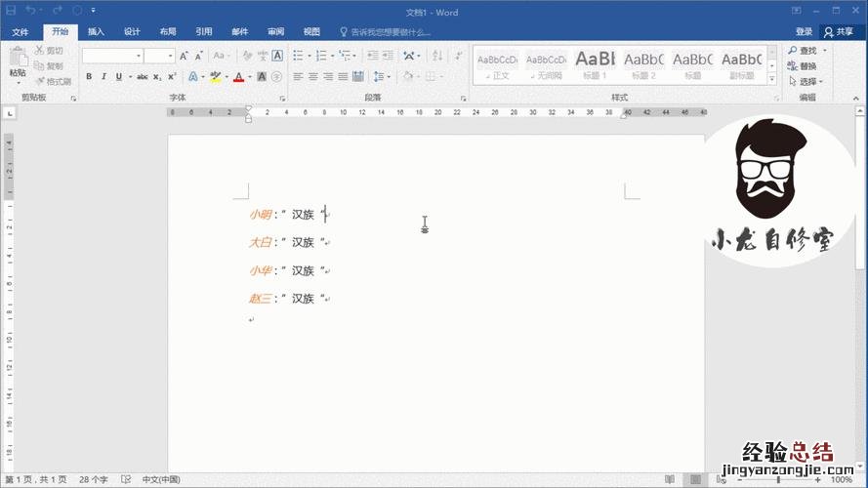Click the red font color swatch
Image resolution: width=868 pixels, height=488 pixels.
(238, 76)
